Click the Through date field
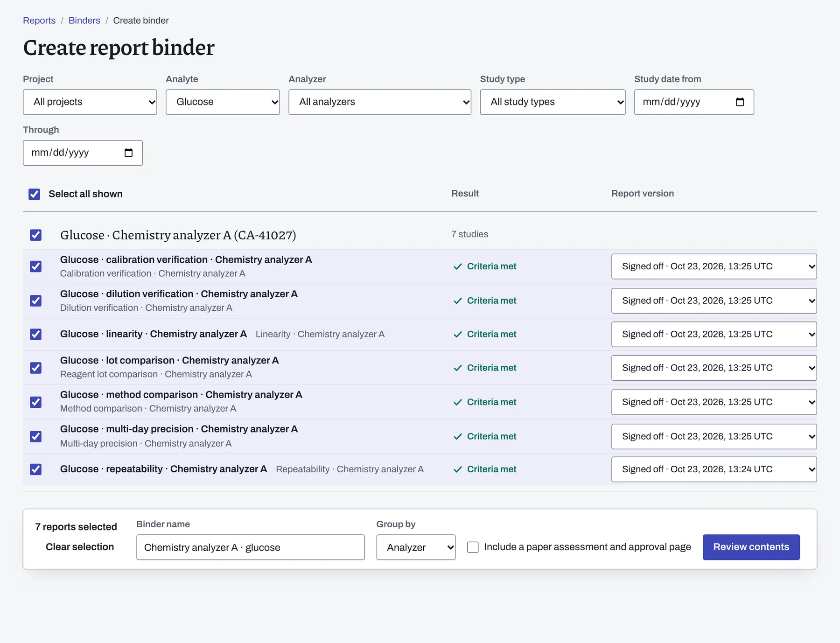Viewport: 840px width, 643px height. pyautogui.click(x=83, y=153)
